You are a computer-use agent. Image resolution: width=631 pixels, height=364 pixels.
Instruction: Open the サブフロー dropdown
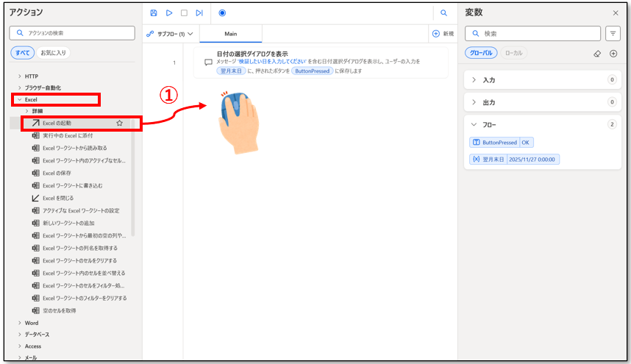(x=170, y=34)
